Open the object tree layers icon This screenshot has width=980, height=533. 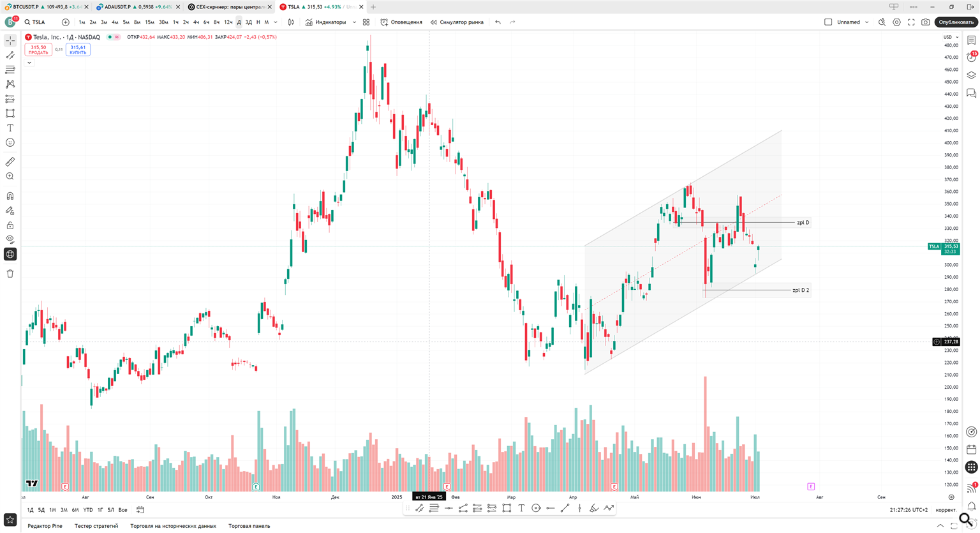click(x=971, y=75)
